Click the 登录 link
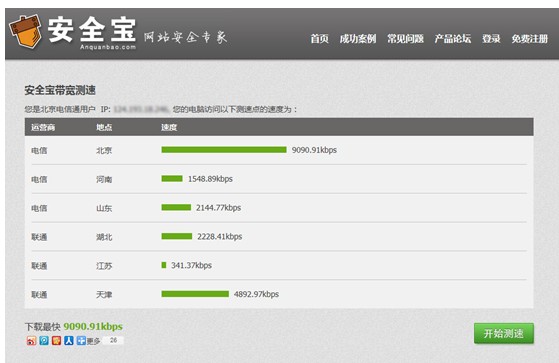 491,39
